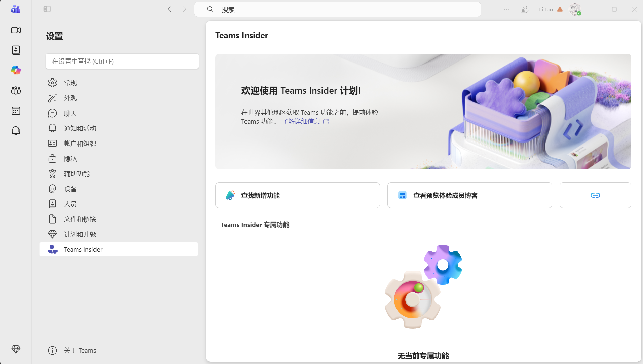Open 通知和活动 notification settings

pyautogui.click(x=119, y=128)
